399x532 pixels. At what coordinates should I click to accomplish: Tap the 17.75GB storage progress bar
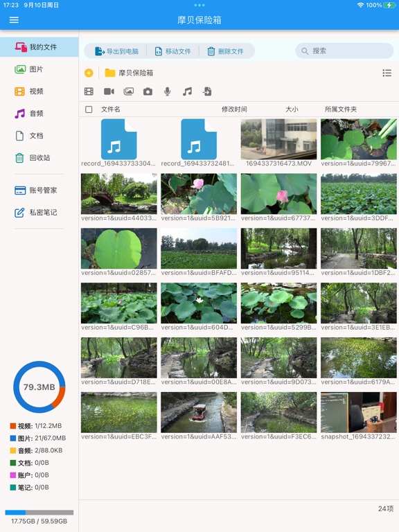(39, 513)
